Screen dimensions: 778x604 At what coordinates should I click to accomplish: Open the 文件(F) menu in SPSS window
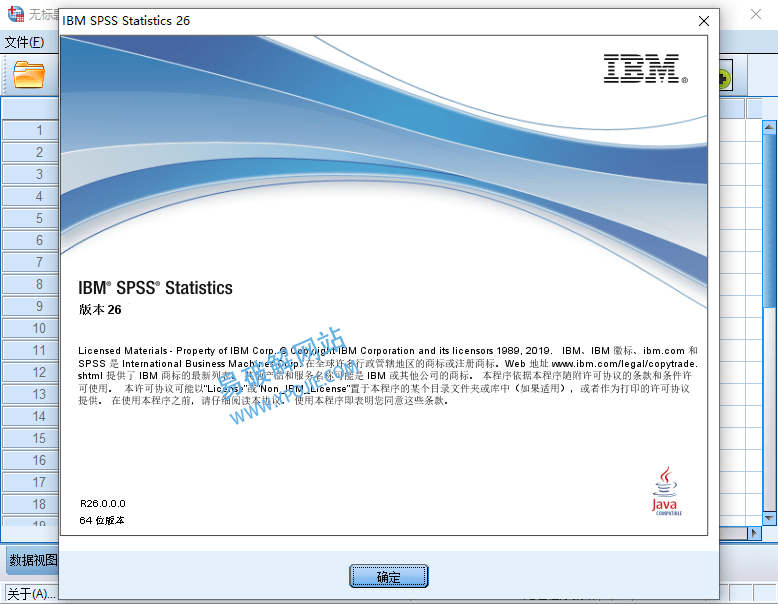pyautogui.click(x=25, y=42)
